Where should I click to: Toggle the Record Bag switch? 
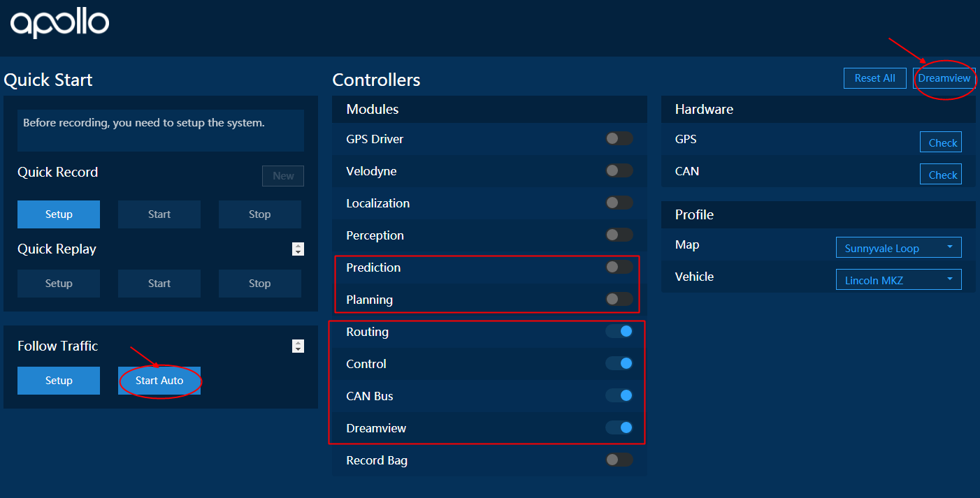(619, 460)
